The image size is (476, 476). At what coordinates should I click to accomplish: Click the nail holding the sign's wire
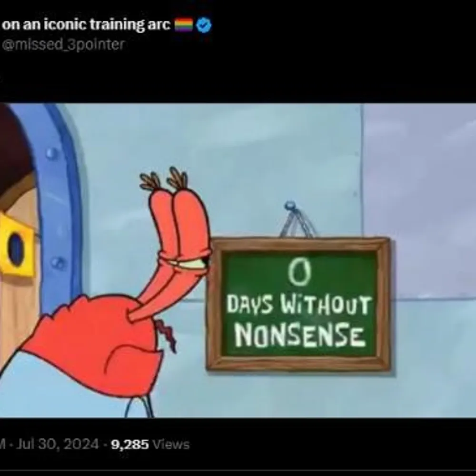click(290, 206)
